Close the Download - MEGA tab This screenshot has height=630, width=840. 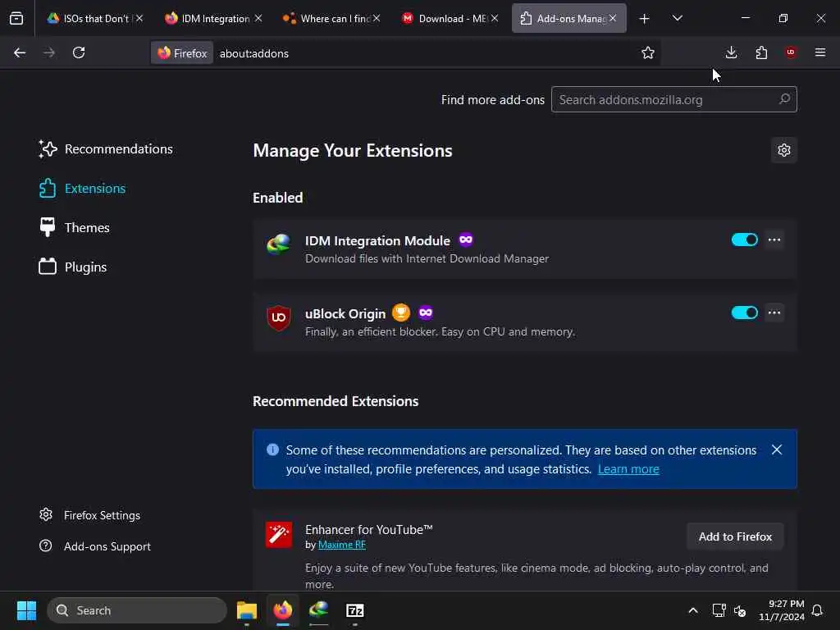[495, 18]
